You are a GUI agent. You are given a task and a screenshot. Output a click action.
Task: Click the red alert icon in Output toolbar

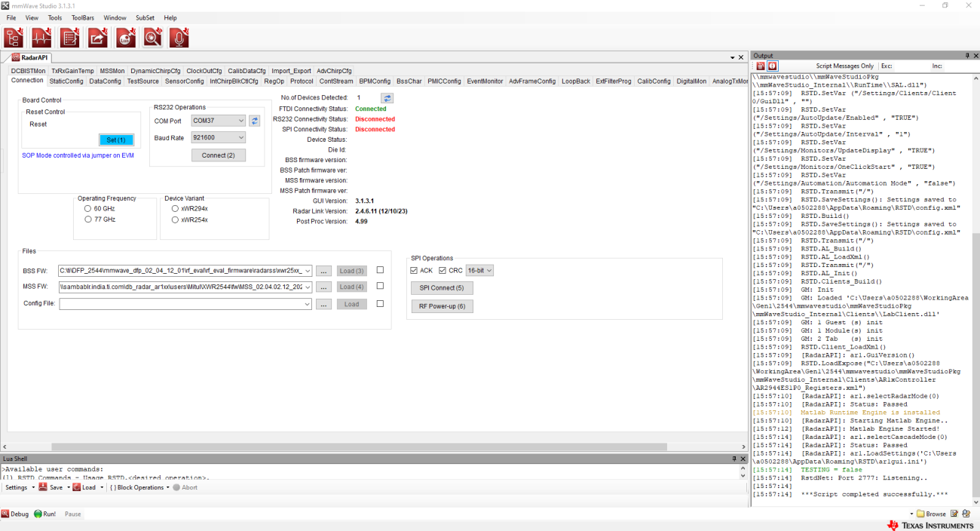click(x=772, y=66)
